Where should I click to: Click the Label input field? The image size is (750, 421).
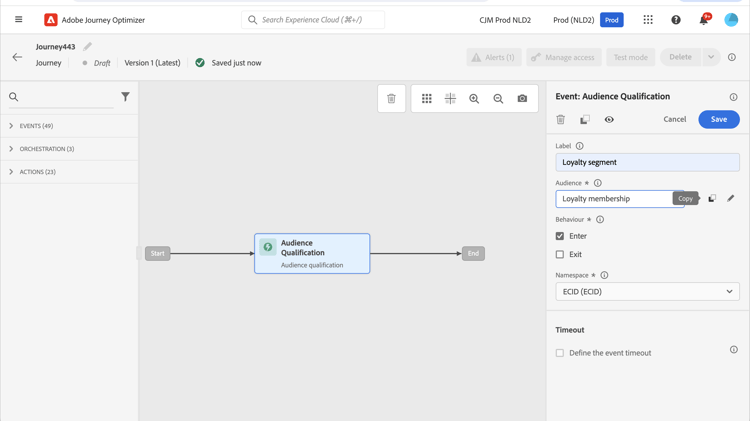pyautogui.click(x=647, y=162)
